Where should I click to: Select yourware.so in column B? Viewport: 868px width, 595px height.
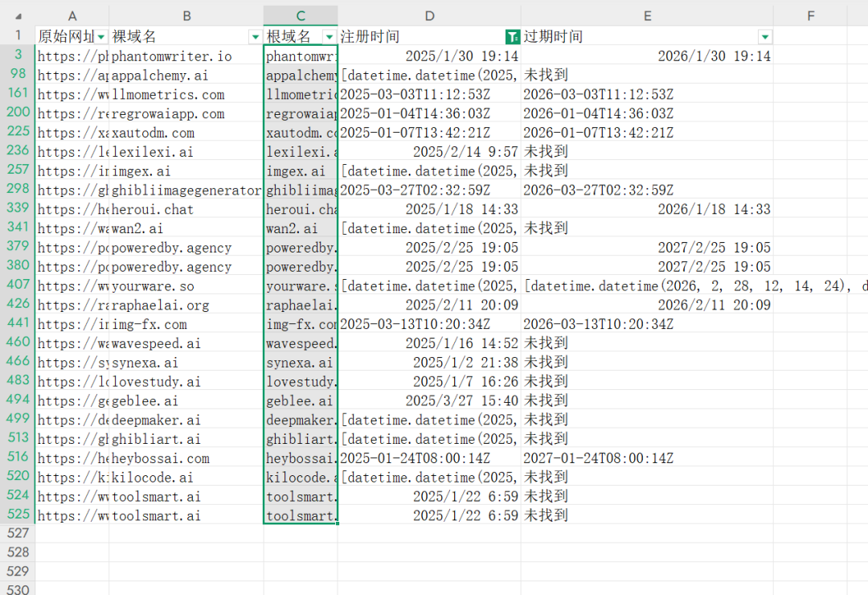pos(186,286)
